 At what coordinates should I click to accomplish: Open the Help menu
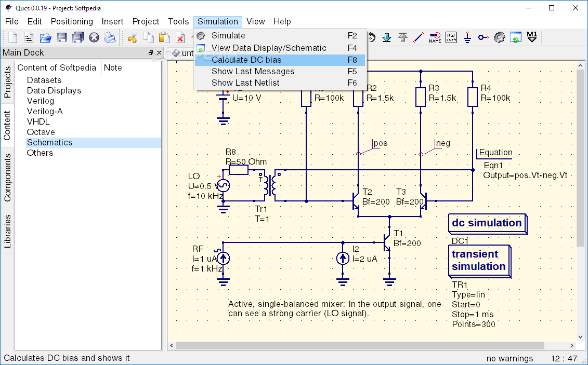point(282,22)
